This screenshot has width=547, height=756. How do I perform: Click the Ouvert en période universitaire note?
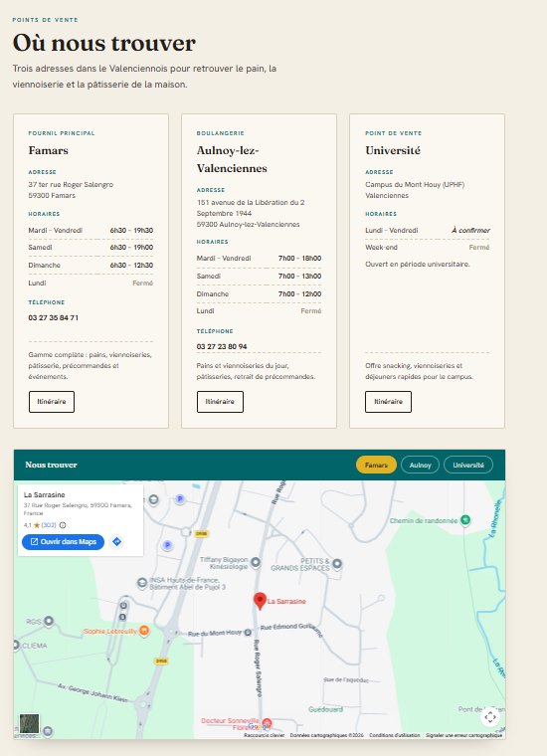tap(418, 265)
